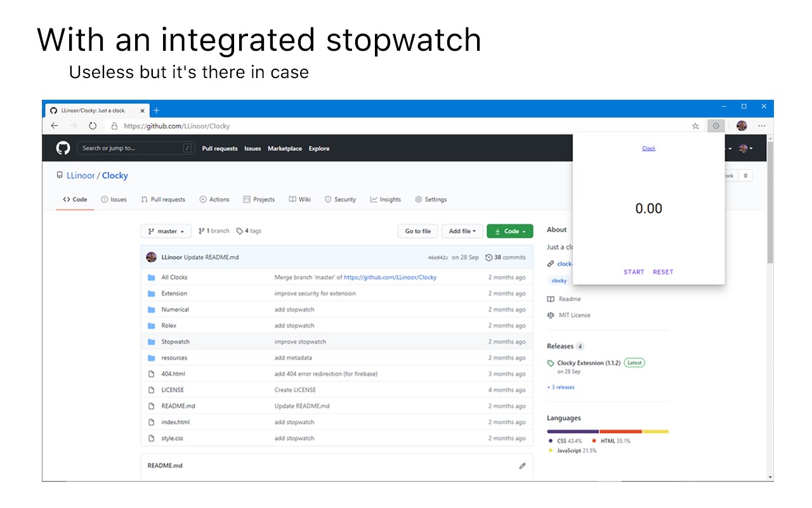Click the browser back arrow

point(54,126)
